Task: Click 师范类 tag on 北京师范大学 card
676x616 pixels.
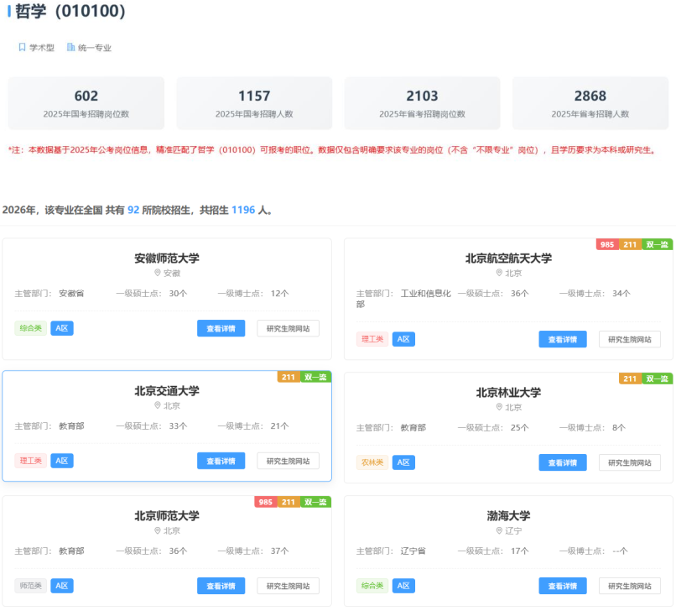Action: (x=30, y=586)
